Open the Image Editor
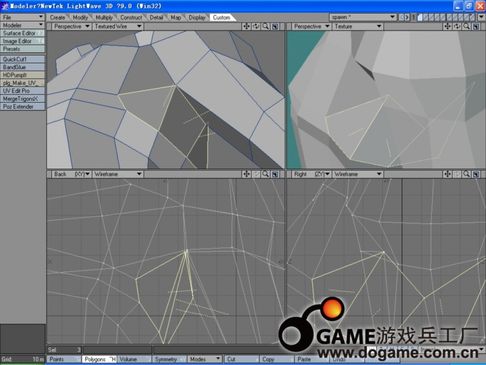 pos(23,41)
